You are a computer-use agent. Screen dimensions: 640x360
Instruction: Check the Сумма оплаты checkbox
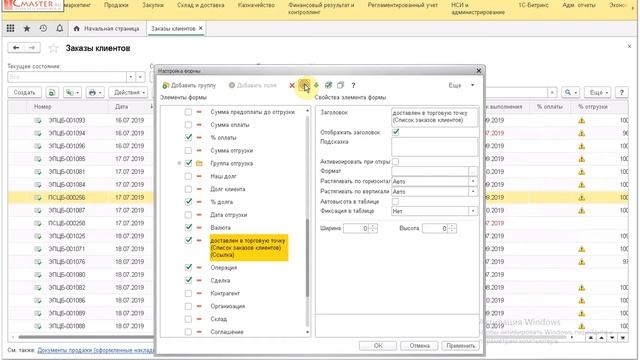tap(188, 124)
